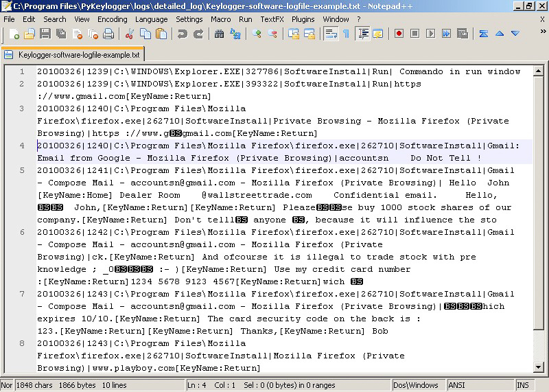Viewport: 549px width, 392px height.
Task: Start macro recording with the red record icon
Action: (x=399, y=34)
